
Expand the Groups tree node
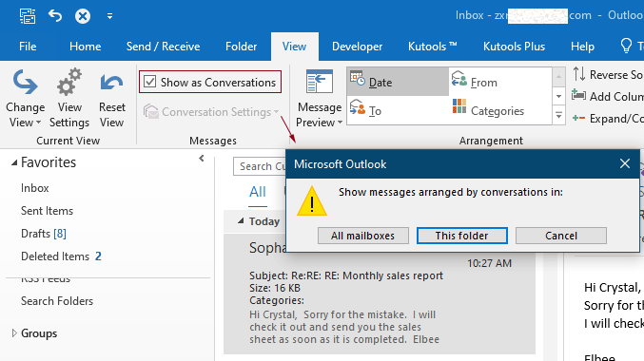coord(14,333)
